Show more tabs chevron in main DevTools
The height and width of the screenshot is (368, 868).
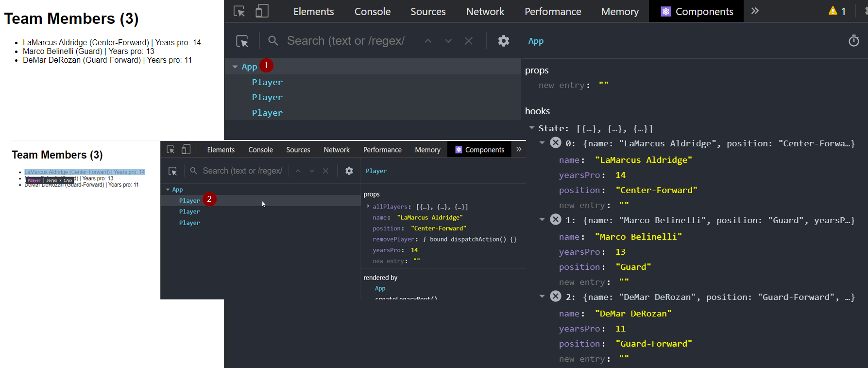coord(755,11)
